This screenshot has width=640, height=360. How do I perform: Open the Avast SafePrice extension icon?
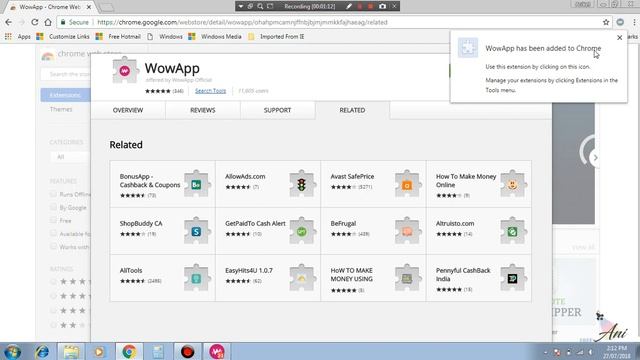coord(407,184)
